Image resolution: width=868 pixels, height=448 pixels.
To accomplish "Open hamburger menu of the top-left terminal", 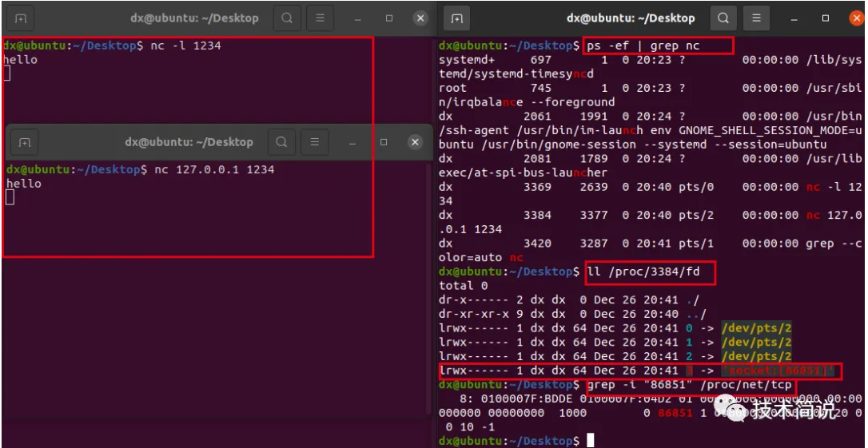I will coord(321,18).
